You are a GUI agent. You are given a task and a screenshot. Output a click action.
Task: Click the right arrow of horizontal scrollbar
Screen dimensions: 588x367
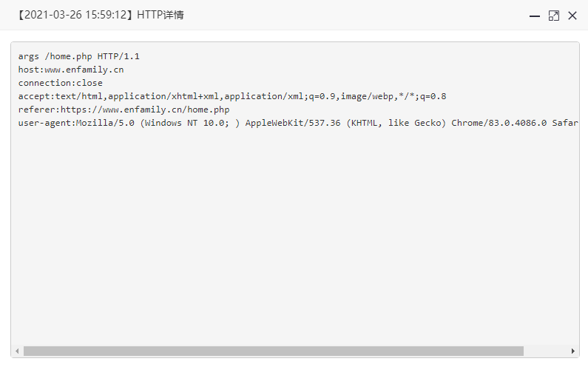(x=572, y=351)
